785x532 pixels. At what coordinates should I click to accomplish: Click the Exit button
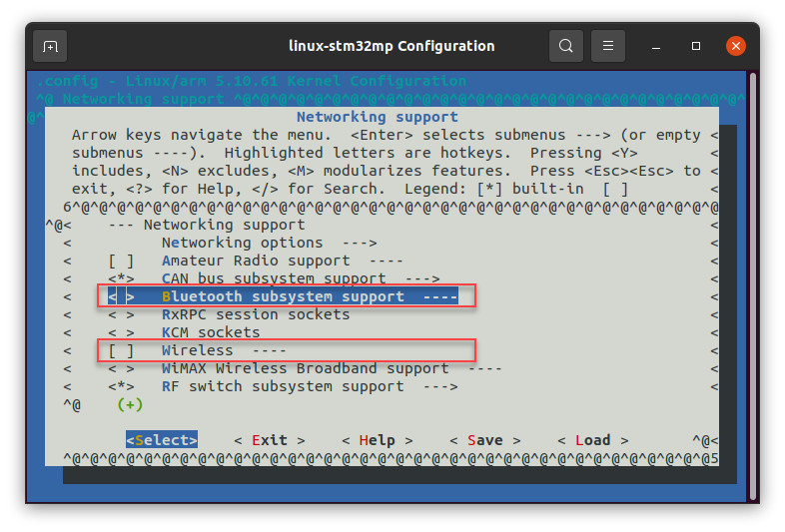coord(270,440)
